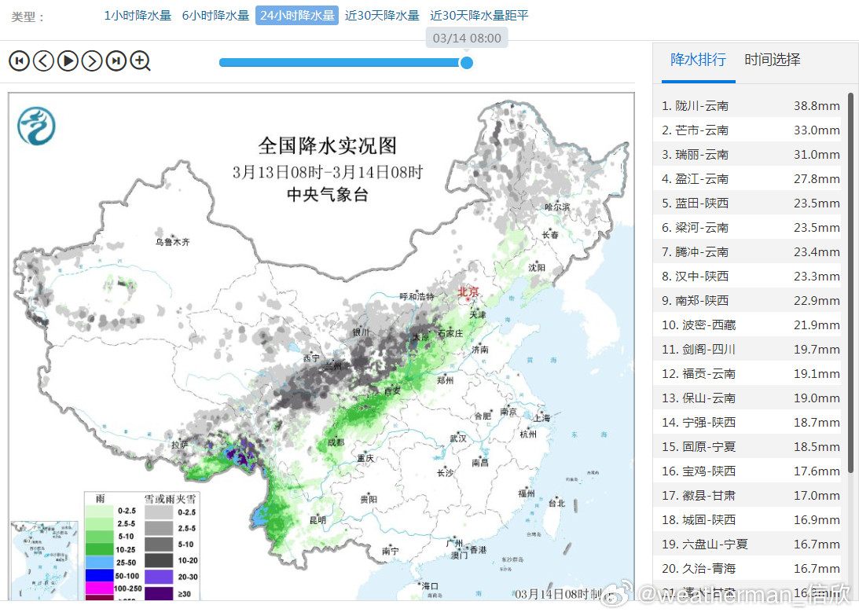Advance with the next frame icon
Image resolution: width=859 pixels, height=616 pixels.
coord(92,60)
